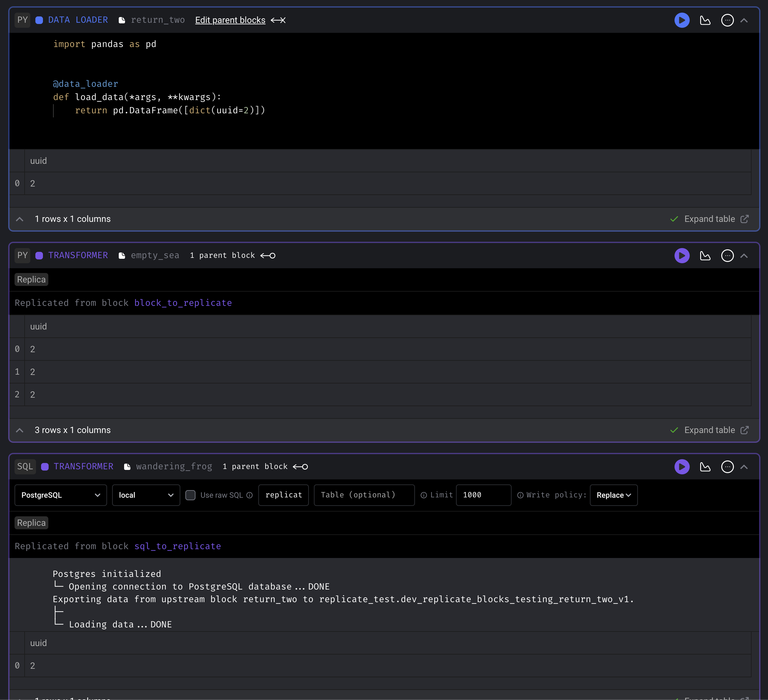The height and width of the screenshot is (700, 768).
Task: Click '1 rows x 1 columns' in return_two
Action: (x=73, y=219)
